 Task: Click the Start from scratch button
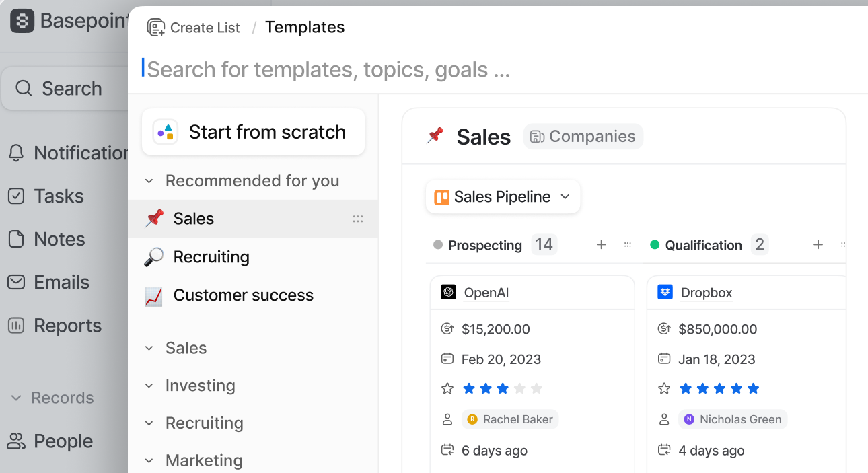(254, 132)
